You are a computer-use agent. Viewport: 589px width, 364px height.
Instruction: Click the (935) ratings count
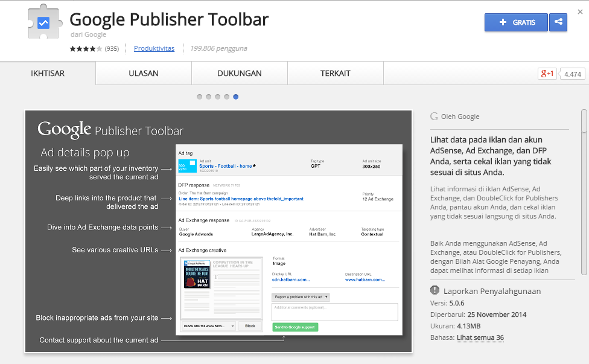tap(112, 49)
